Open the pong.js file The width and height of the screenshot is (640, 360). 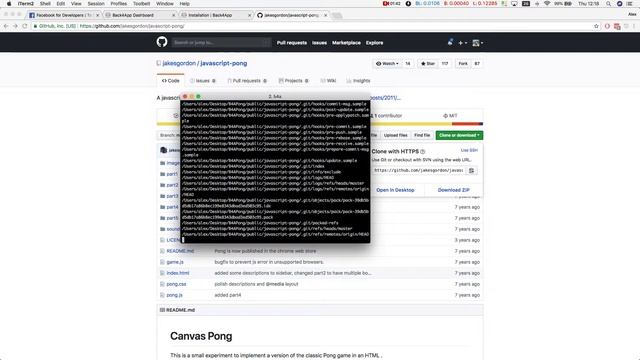pyautogui.click(x=174, y=295)
